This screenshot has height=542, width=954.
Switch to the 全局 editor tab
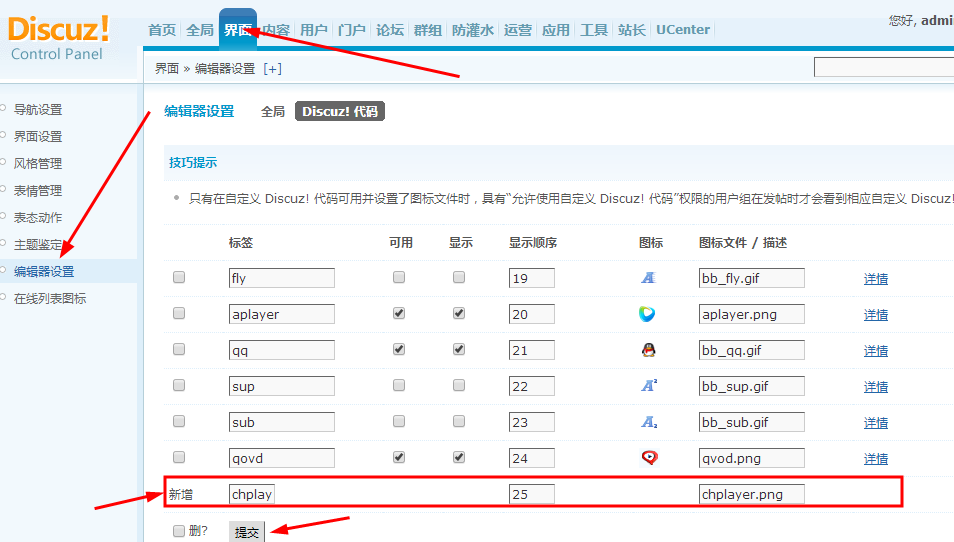click(x=273, y=111)
